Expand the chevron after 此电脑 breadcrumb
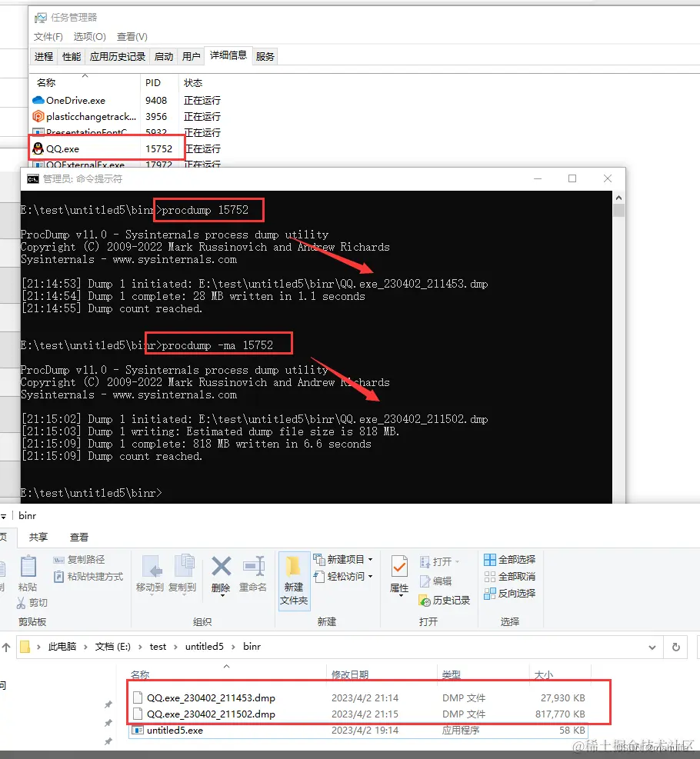Screen dimensions: 700x759 click(85, 647)
